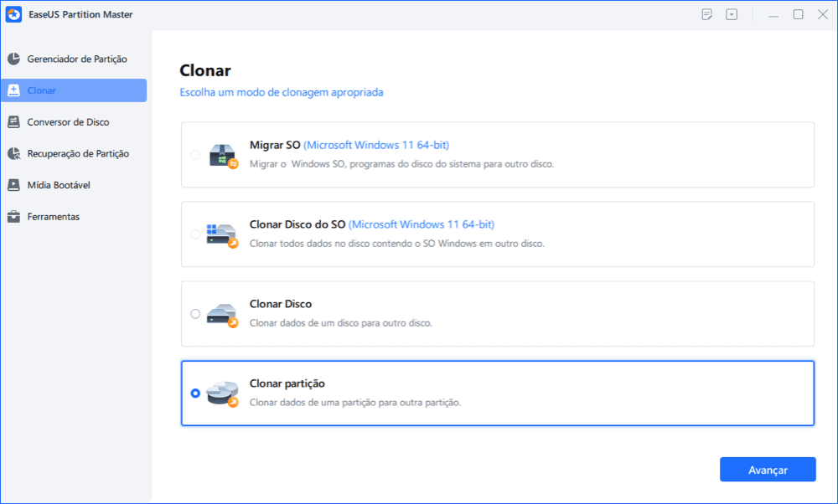Screen dimensions: 838x504
Task: Click the Clonar partição pie disk icon
Action: click(222, 394)
